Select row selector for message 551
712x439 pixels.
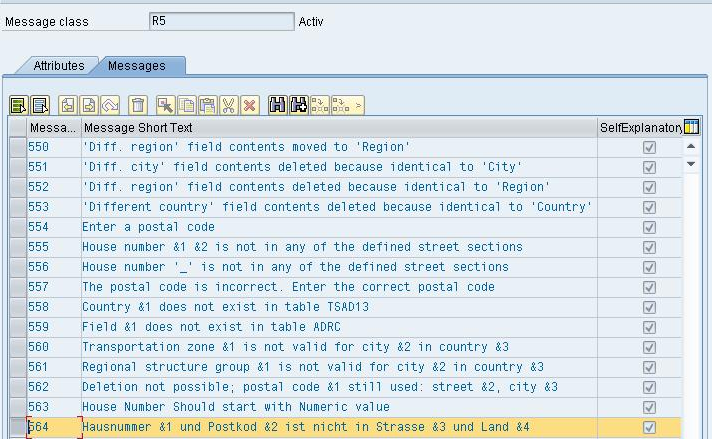point(18,167)
